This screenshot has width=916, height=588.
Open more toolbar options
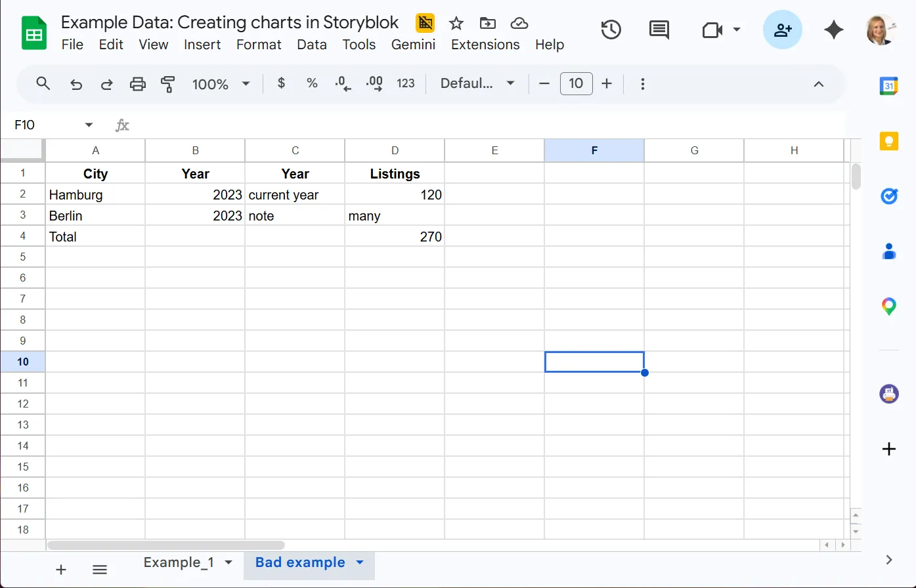click(x=643, y=84)
